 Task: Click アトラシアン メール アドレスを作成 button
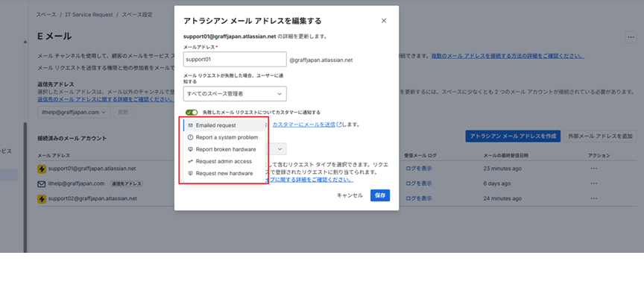tap(513, 136)
